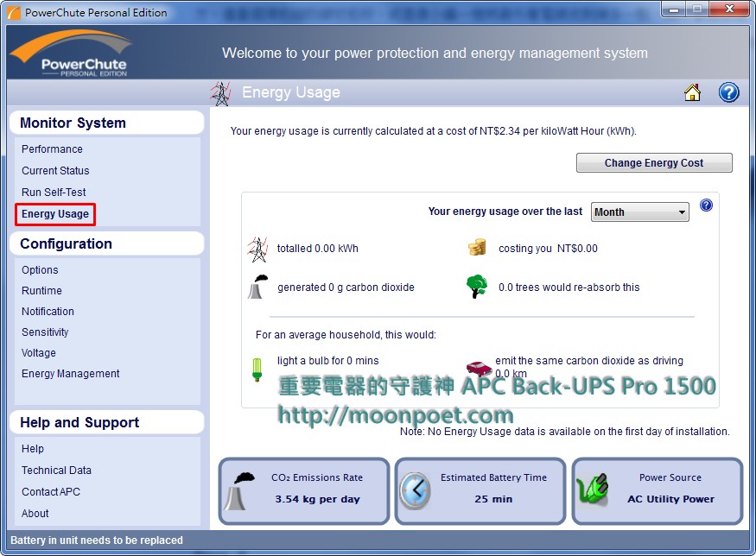Click the Power Source plug icon
756x556 pixels.
[x=594, y=491]
